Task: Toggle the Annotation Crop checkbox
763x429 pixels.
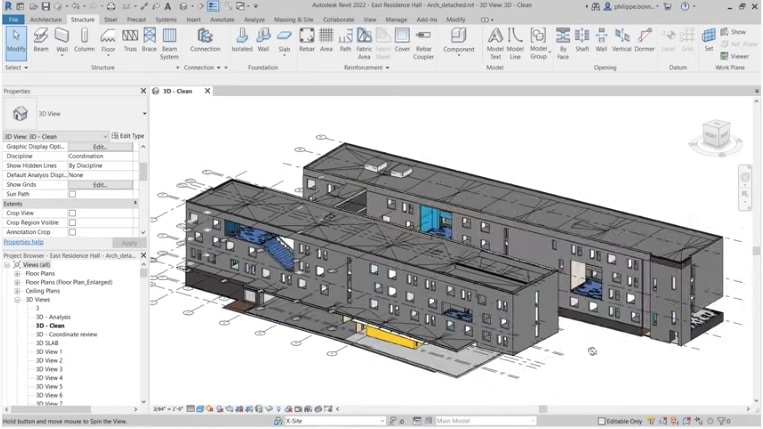Action: pyautogui.click(x=73, y=232)
